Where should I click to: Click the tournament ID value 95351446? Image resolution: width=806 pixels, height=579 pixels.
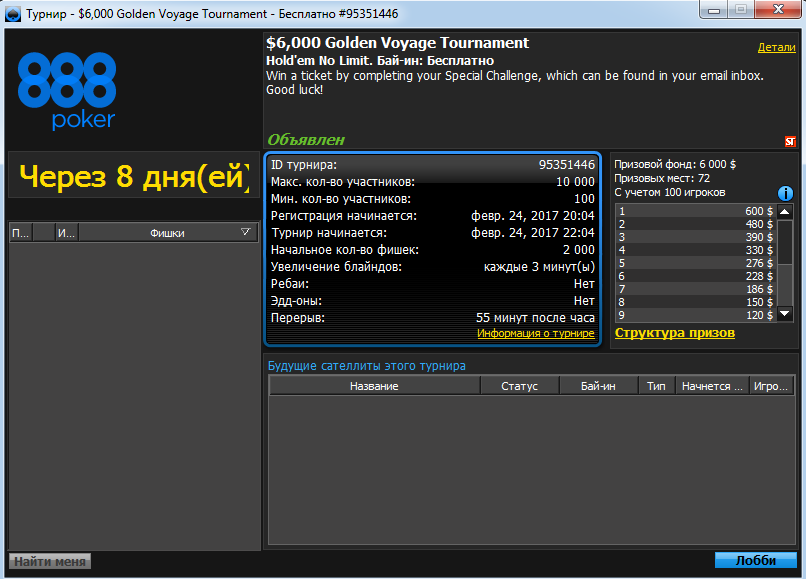tap(566, 165)
